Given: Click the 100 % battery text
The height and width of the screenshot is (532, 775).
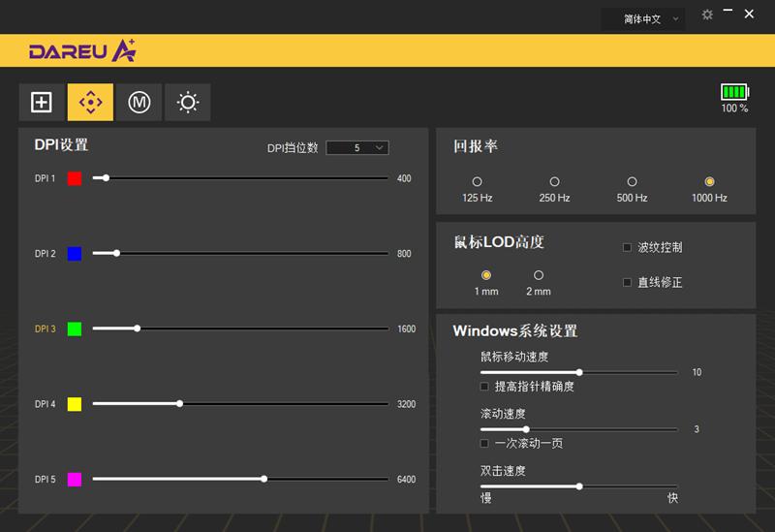Looking at the screenshot, I should click(734, 109).
